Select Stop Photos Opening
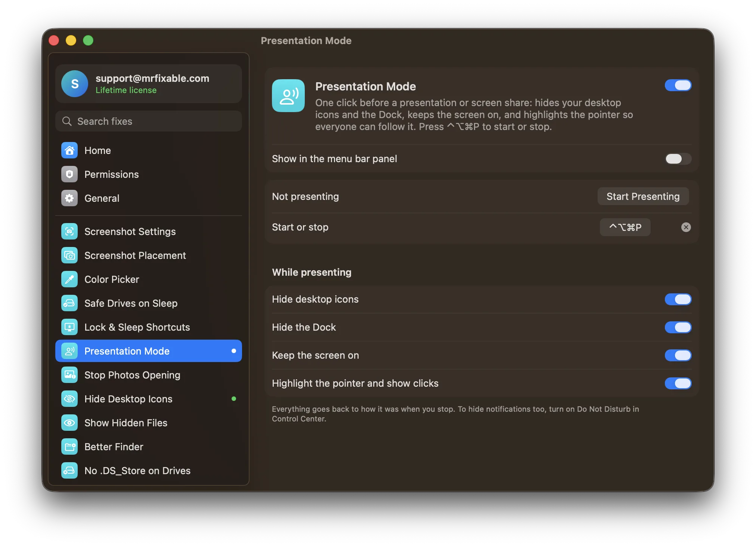 [149, 375]
